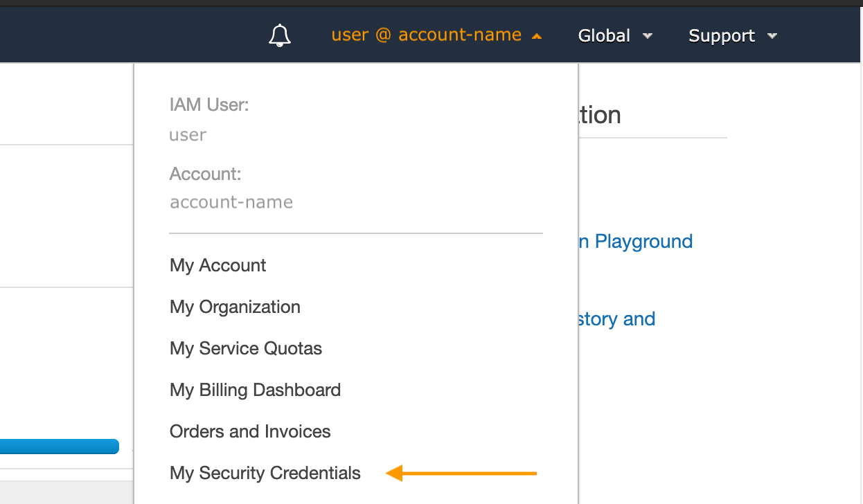This screenshot has height=504, width=863.
Task: Click the arrow icon next to Global
Action: [x=648, y=36]
